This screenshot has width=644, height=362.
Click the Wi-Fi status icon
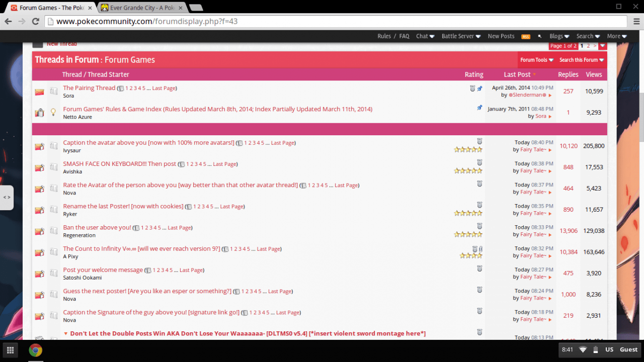pos(583,349)
